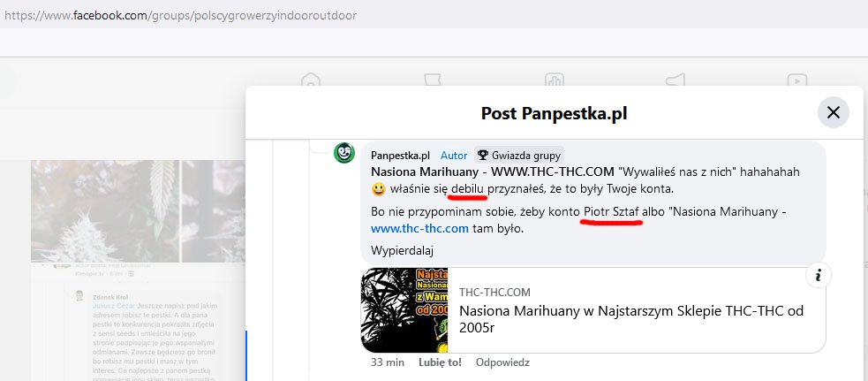868x381 pixels.
Task: Click Odpowiedz to reply to the comment
Action: 502,362
